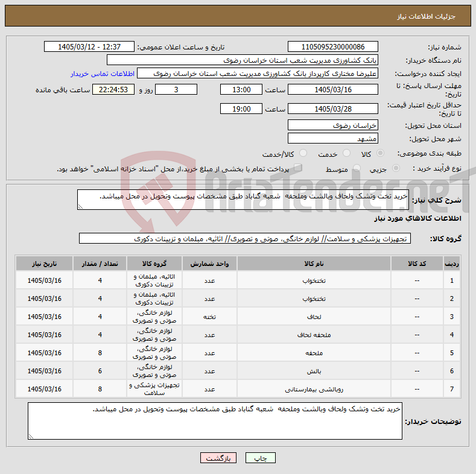Screen dimensions: 476x474
Task: Click the price validity date 1405/03/28 field
Action: [332, 109]
